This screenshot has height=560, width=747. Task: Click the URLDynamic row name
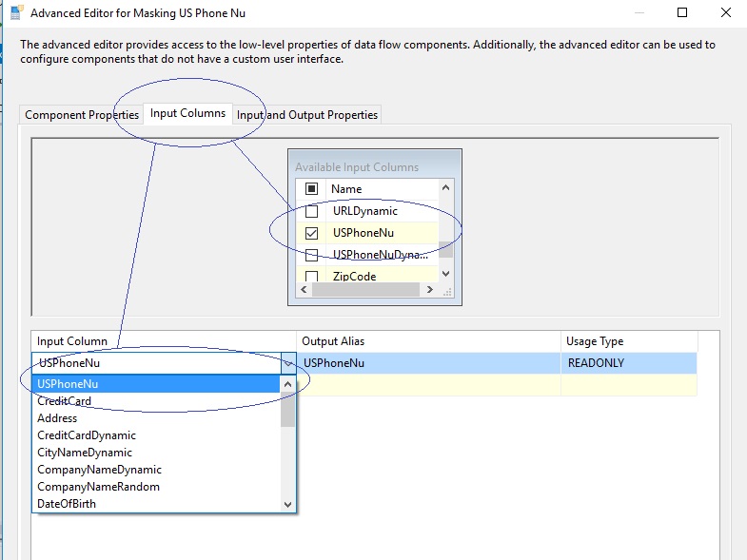tap(365, 211)
